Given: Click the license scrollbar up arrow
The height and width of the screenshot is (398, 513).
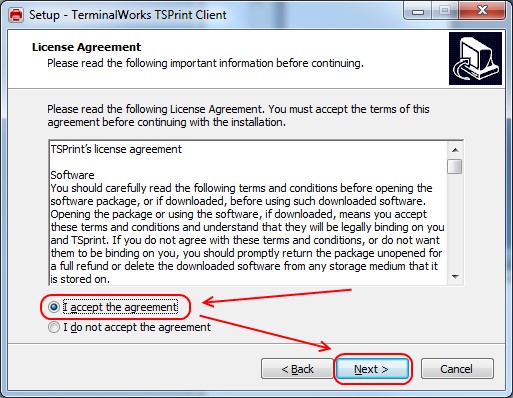Looking at the screenshot, I should (455, 150).
